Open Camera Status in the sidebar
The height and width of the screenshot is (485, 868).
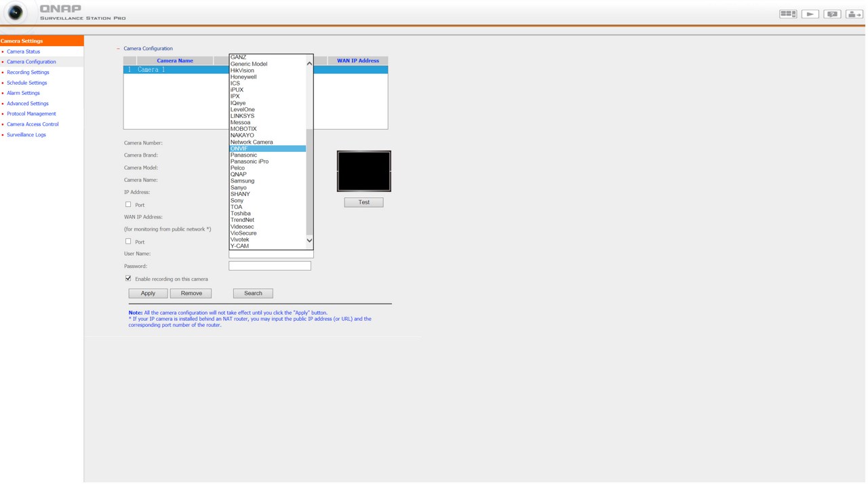pyautogui.click(x=23, y=52)
